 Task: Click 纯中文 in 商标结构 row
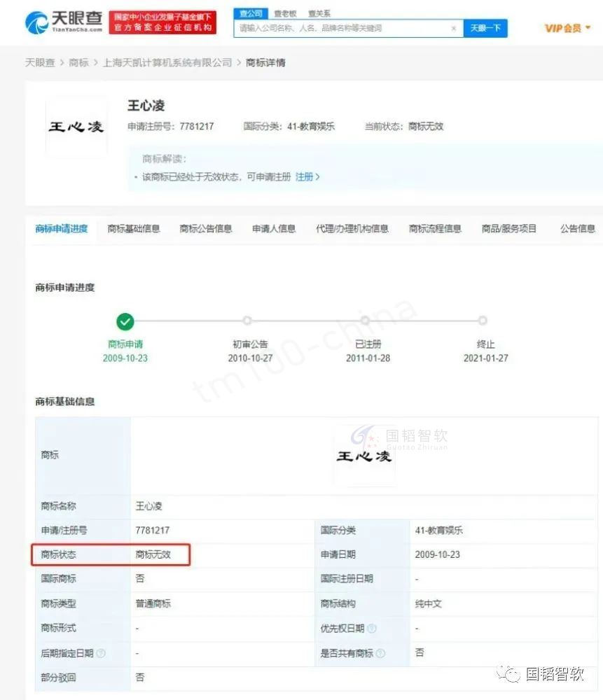click(x=429, y=603)
